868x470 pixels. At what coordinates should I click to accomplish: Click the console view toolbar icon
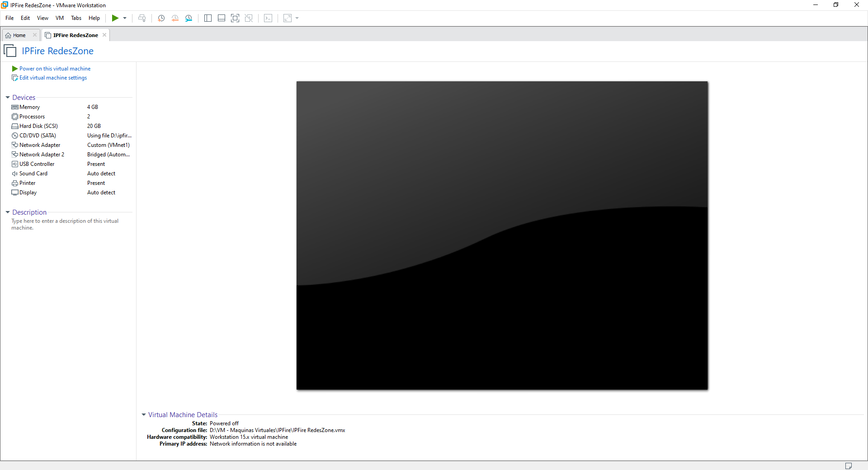(x=268, y=18)
